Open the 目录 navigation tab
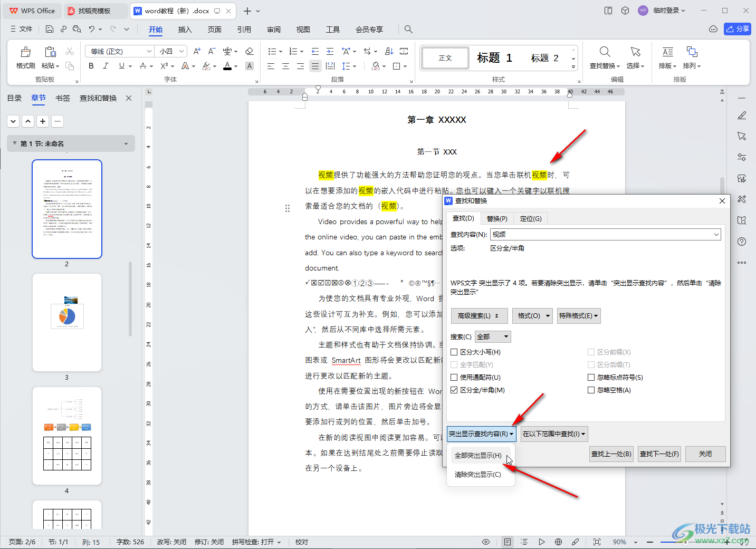 pyautogui.click(x=14, y=98)
